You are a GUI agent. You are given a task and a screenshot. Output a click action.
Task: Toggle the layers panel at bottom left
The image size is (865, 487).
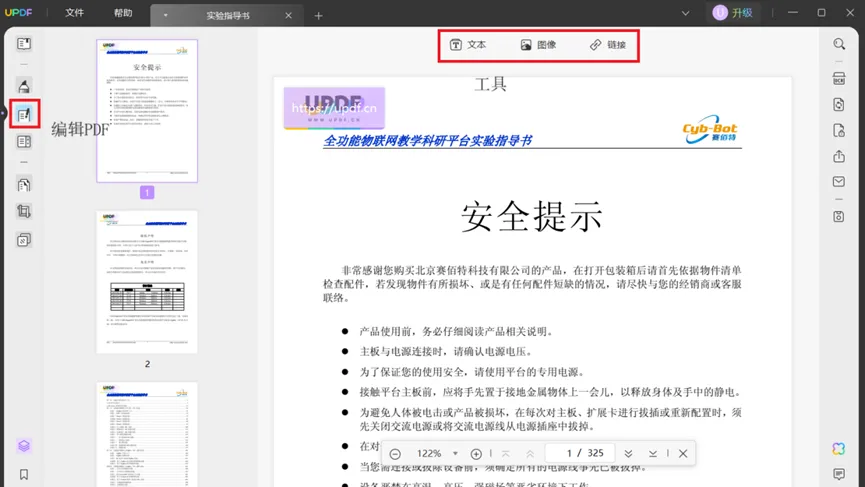24,446
